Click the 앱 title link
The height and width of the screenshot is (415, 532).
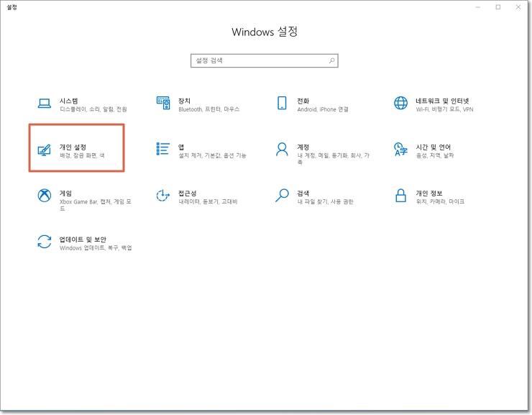[181, 147]
